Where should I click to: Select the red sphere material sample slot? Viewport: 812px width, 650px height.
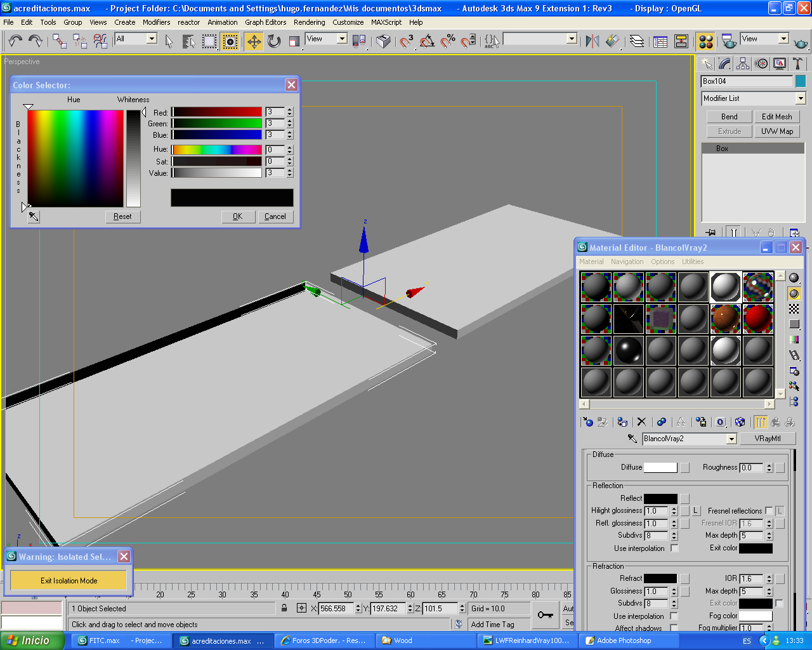coord(758,319)
